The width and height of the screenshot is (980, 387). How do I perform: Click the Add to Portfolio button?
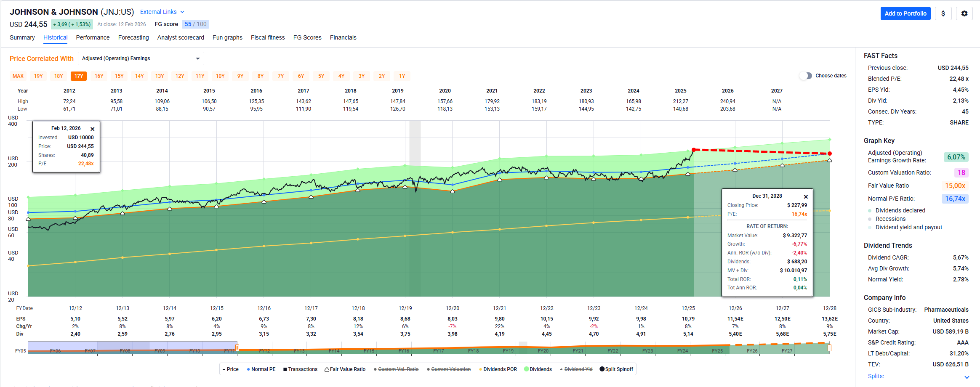[905, 13]
